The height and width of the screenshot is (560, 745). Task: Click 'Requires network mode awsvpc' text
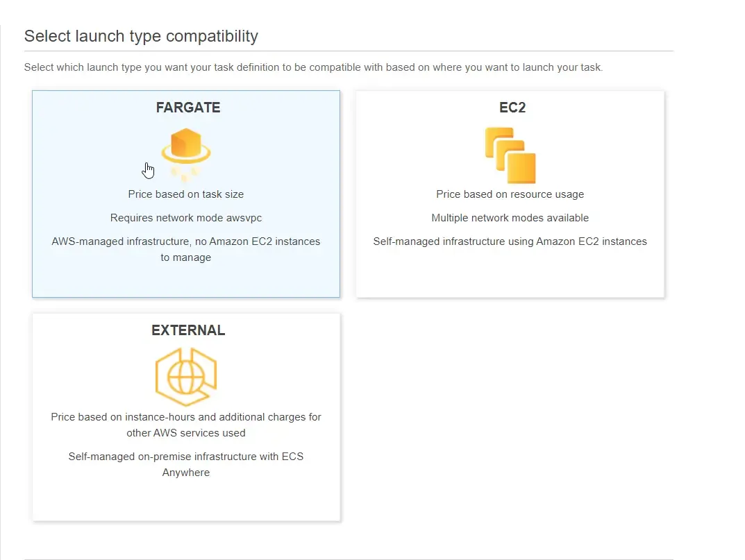pos(185,218)
